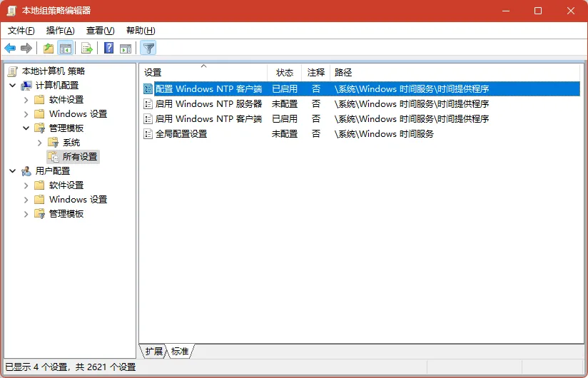Click the policy icon of 启用 Windows NTP 服务器
The image size is (588, 378).
pyautogui.click(x=148, y=104)
